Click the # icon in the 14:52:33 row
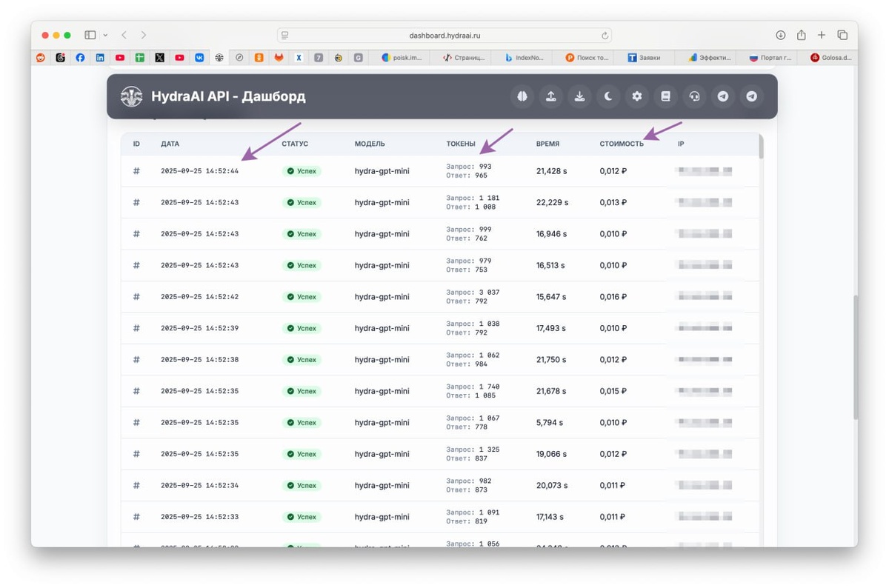 [136, 517]
